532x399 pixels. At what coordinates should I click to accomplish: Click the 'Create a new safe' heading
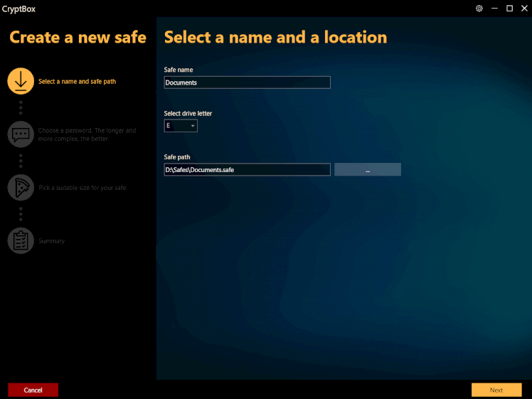click(78, 38)
